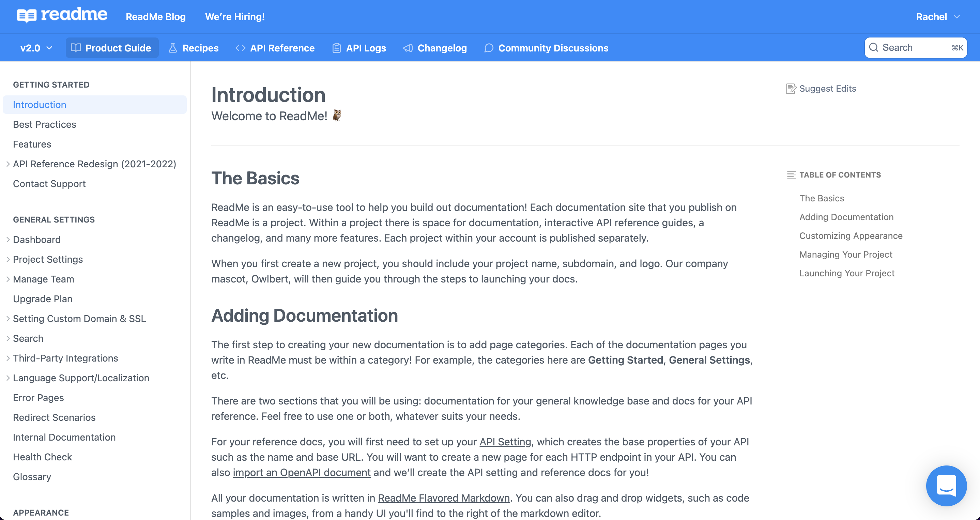Click the Suggest Edits pencil icon
This screenshot has height=520, width=980.
click(x=791, y=89)
